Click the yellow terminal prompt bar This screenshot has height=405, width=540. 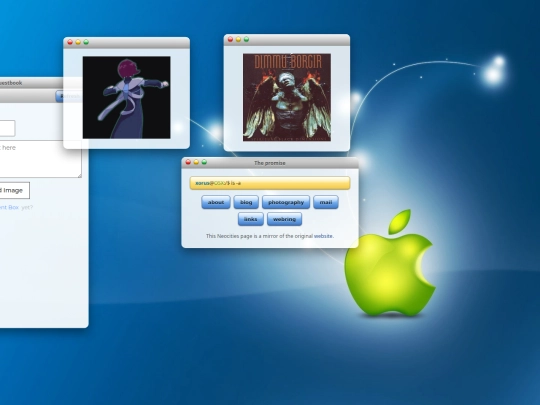point(270,183)
